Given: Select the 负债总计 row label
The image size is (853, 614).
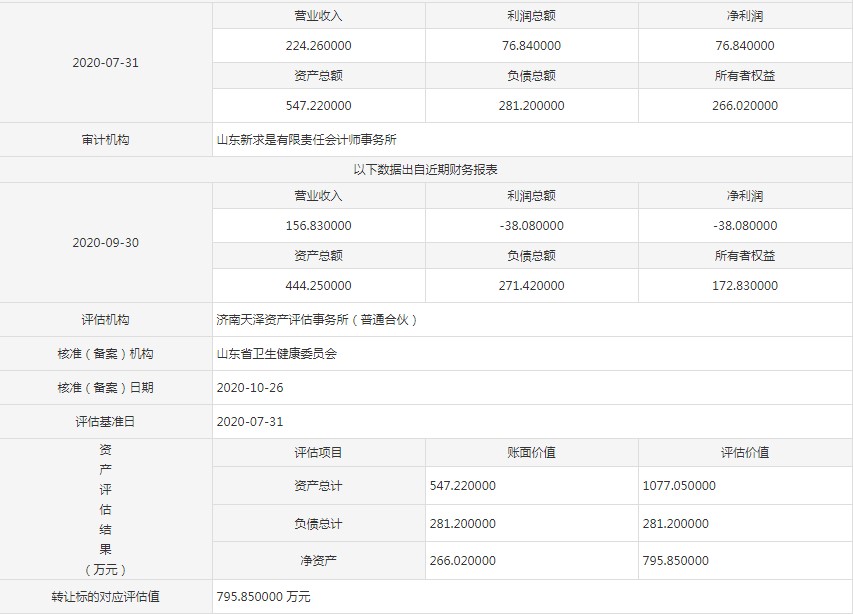Looking at the screenshot, I should (x=318, y=524).
